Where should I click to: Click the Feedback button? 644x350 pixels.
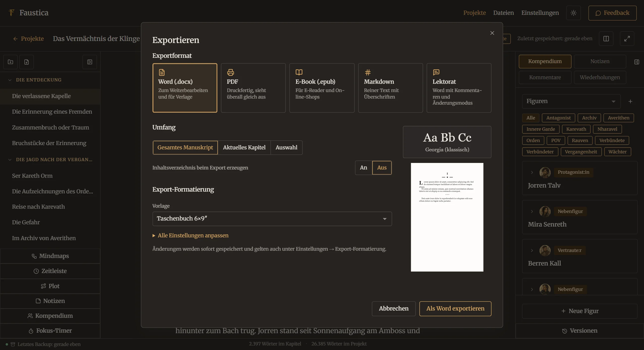(612, 13)
